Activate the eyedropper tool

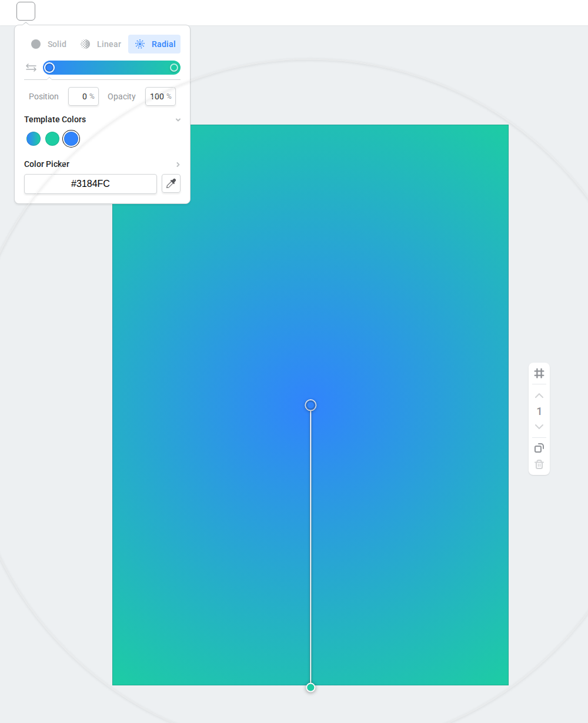point(171,184)
